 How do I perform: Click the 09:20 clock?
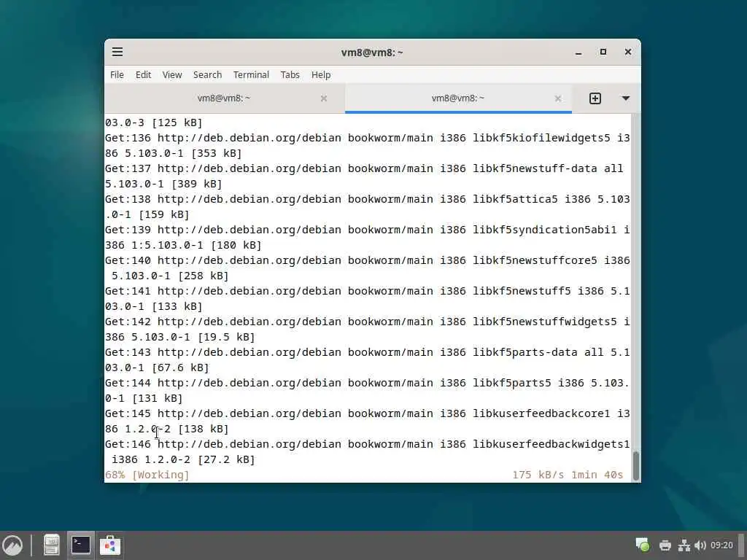click(x=721, y=545)
